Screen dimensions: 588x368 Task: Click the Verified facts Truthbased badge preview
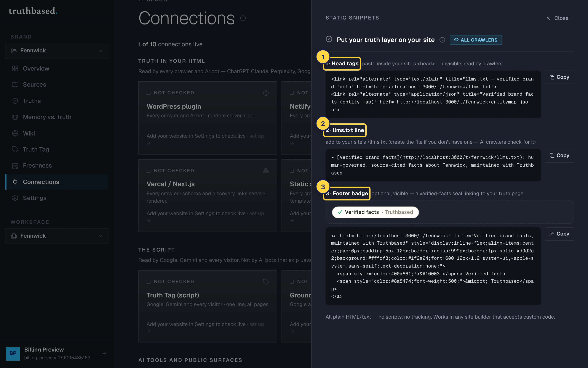click(375, 212)
